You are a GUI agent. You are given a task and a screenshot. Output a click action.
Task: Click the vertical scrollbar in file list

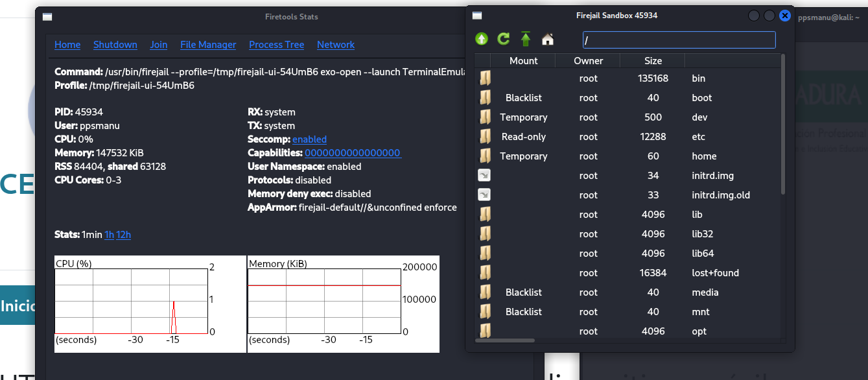[783, 125]
